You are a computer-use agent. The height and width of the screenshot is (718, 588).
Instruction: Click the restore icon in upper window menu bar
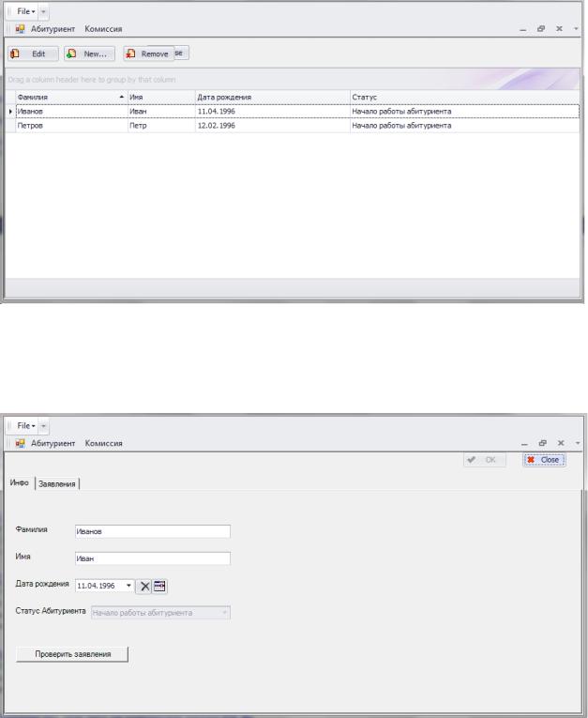click(541, 29)
